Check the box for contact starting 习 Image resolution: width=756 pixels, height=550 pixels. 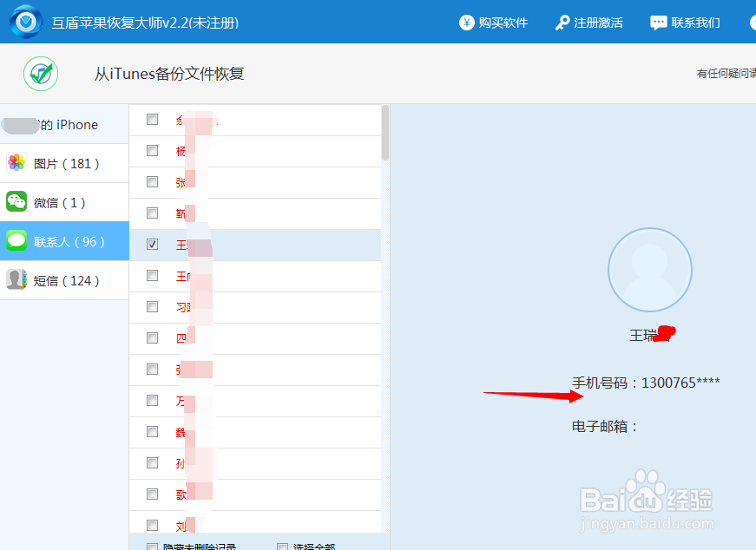coord(153,306)
